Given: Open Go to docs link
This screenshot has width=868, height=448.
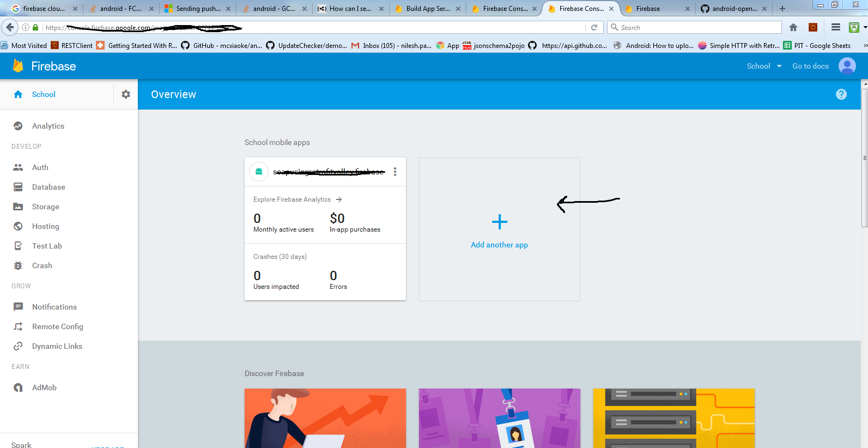Looking at the screenshot, I should coord(810,66).
